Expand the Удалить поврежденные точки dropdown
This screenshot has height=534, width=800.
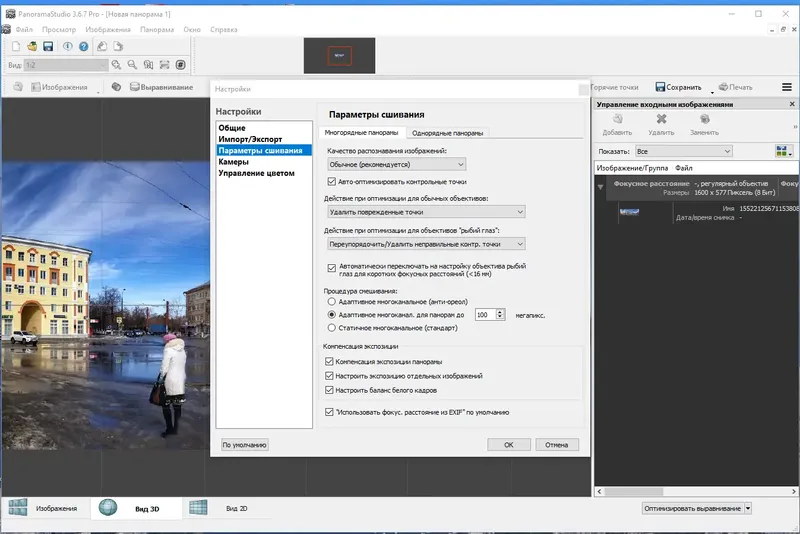point(426,212)
